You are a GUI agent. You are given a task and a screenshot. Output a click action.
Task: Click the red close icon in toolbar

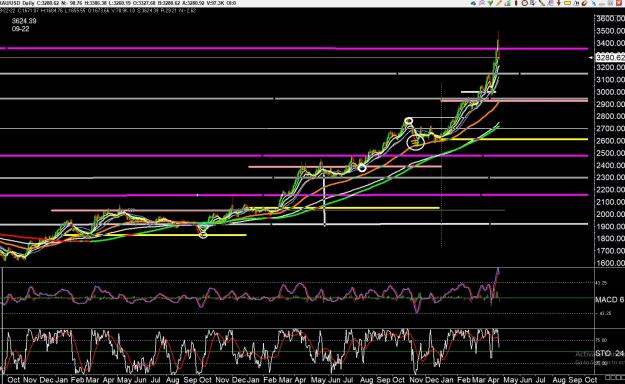point(619,3)
